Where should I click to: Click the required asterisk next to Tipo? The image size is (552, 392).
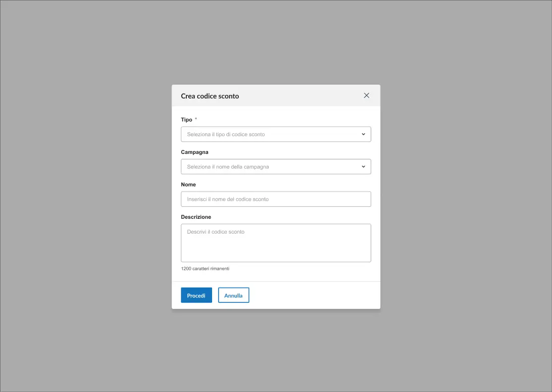196,119
